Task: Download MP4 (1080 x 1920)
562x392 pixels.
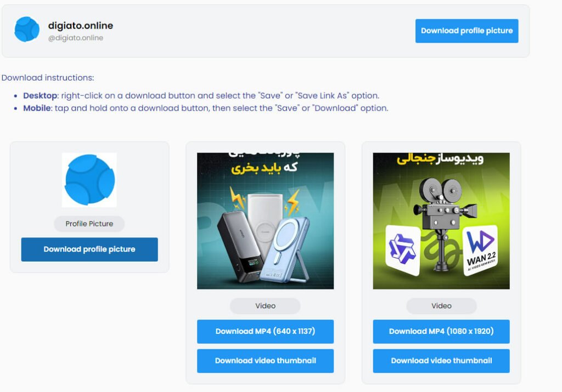Action: pyautogui.click(x=441, y=332)
